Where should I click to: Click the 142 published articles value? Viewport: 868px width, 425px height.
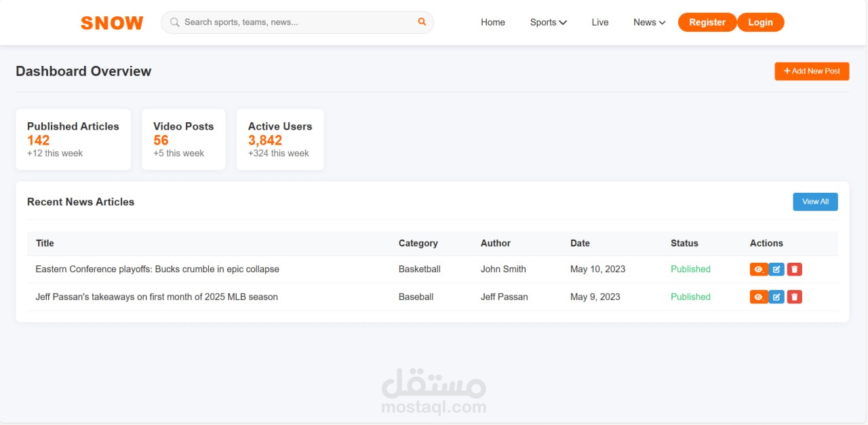pos(39,141)
